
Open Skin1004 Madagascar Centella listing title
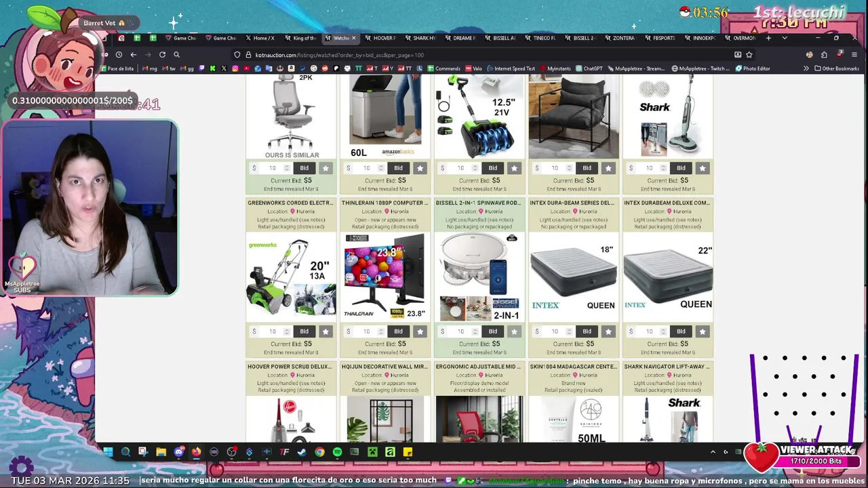573,367
